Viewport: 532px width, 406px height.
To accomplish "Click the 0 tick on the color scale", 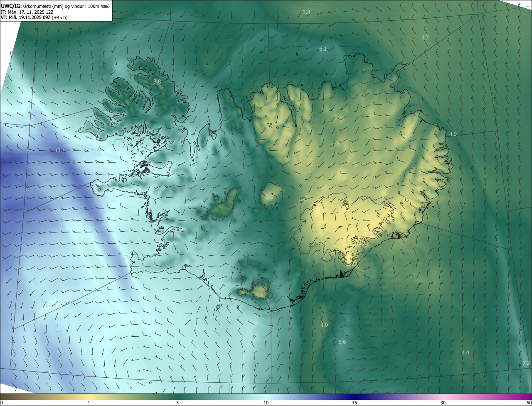I will point(2,403).
